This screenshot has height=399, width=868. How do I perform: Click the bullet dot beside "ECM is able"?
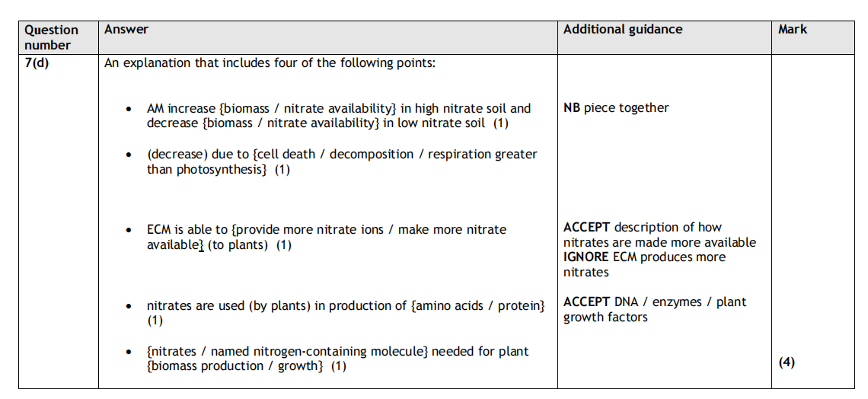tap(130, 231)
